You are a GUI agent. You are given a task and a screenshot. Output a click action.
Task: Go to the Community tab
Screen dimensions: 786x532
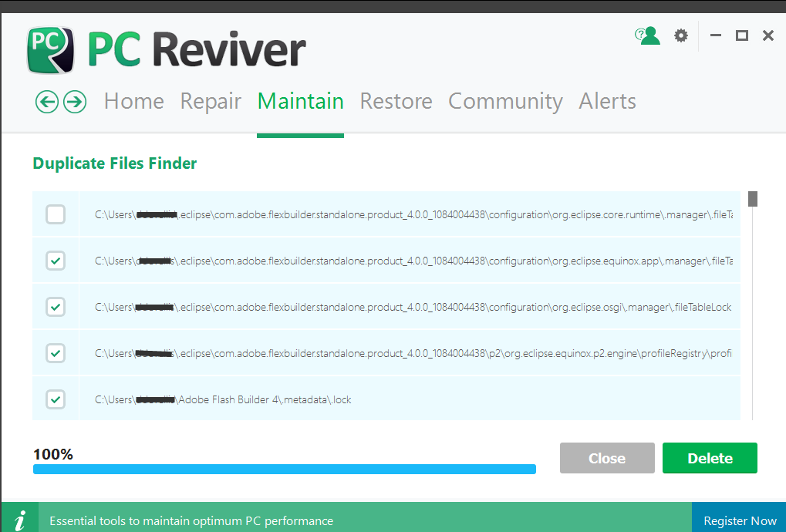coord(505,103)
